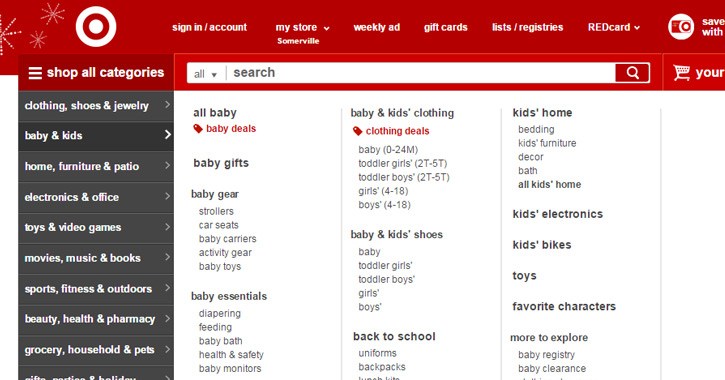Viewport: 725px width, 380px height.
Task: Click the Target bullseye logo
Action: [x=96, y=27]
